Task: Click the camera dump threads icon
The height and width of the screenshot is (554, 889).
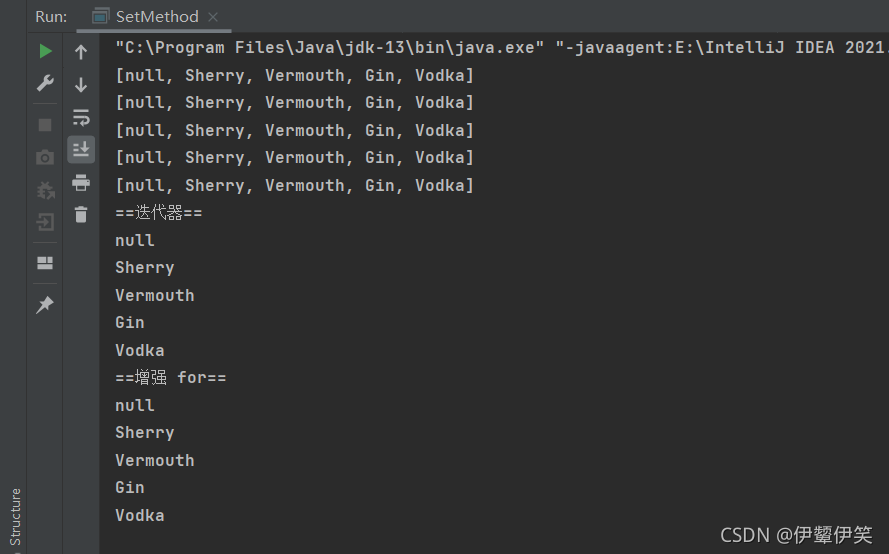Action: pyautogui.click(x=45, y=157)
